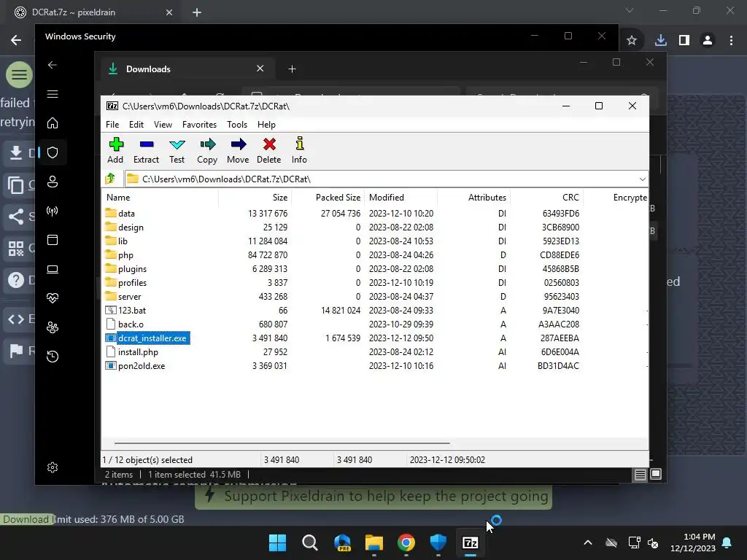747x560 pixels.
Task: Click the 7-Zip horizontal scrollbar
Action: tap(282, 443)
